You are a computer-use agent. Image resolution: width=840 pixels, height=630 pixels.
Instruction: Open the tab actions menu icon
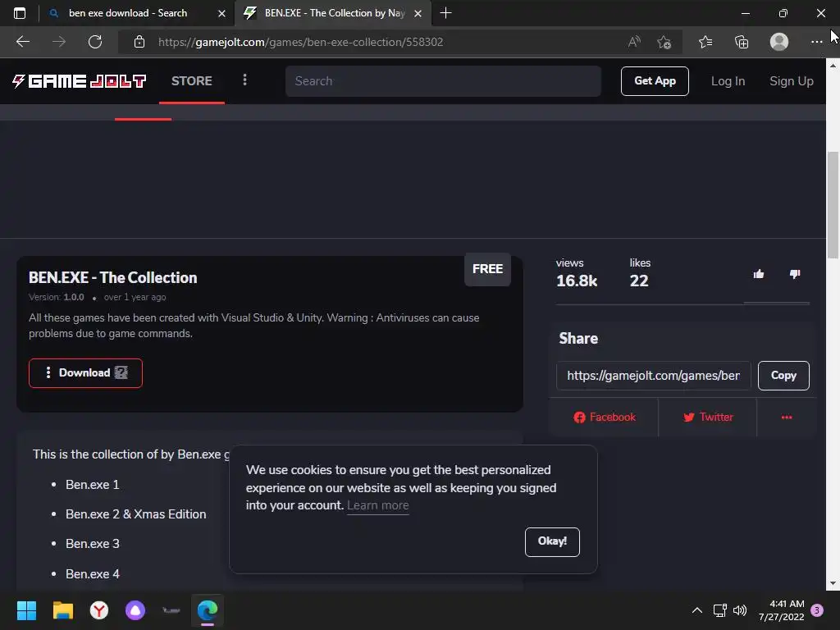20,13
